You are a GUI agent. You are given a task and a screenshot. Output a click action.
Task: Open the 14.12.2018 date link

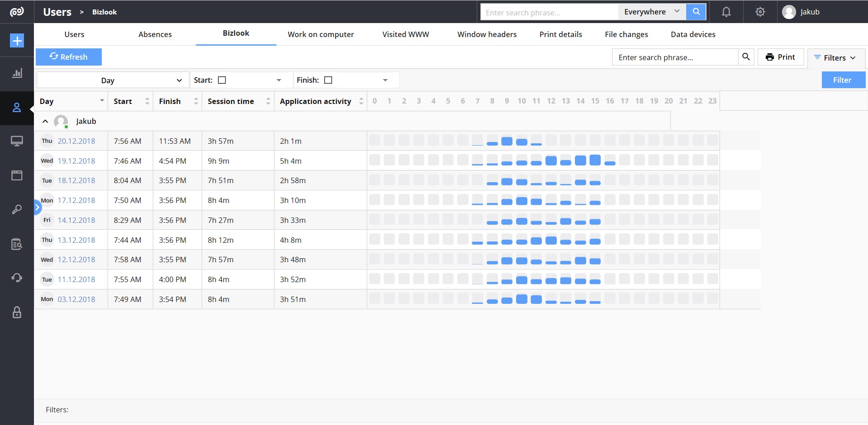76,220
